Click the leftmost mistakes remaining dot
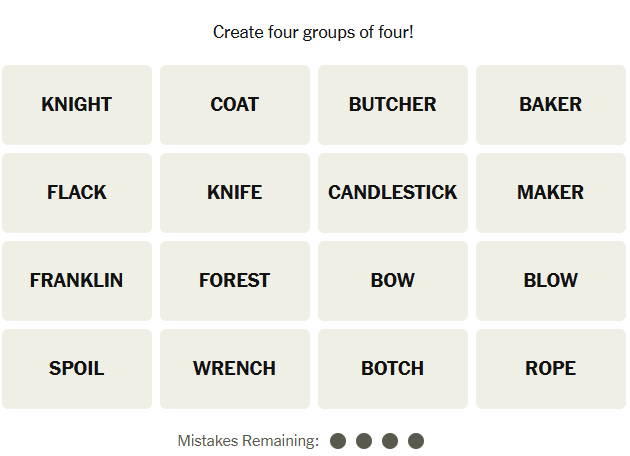 pyautogui.click(x=338, y=441)
